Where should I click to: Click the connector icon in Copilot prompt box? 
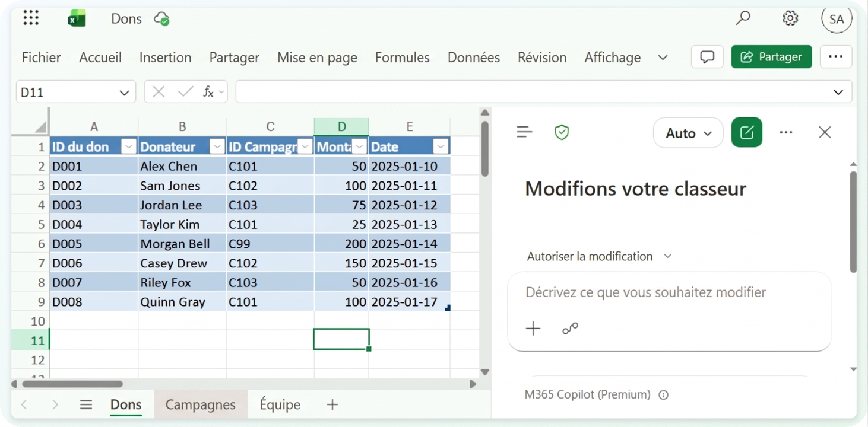click(x=570, y=328)
